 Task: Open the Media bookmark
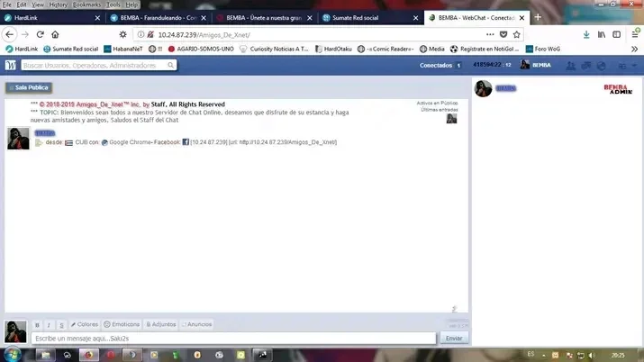point(432,49)
